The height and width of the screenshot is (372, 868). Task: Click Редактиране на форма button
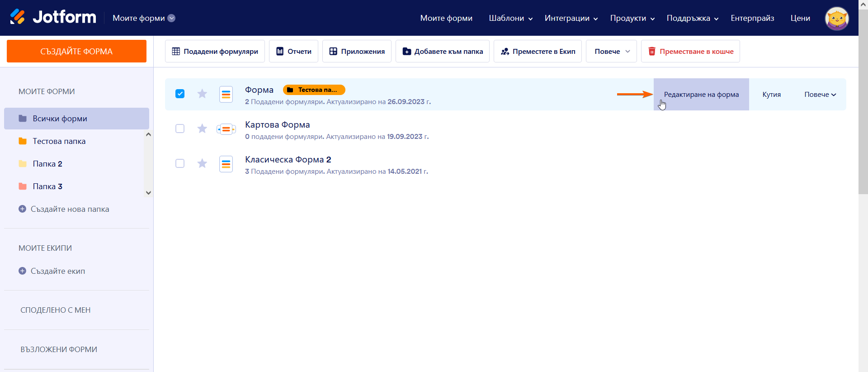coord(701,94)
